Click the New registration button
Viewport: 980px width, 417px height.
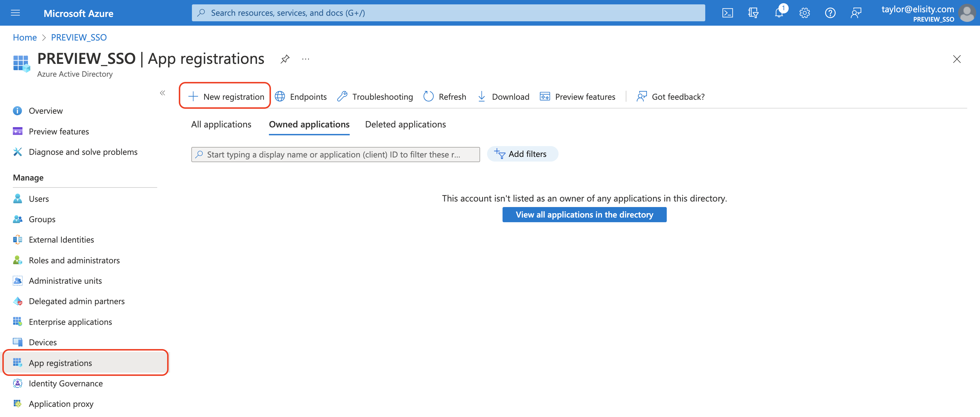226,97
